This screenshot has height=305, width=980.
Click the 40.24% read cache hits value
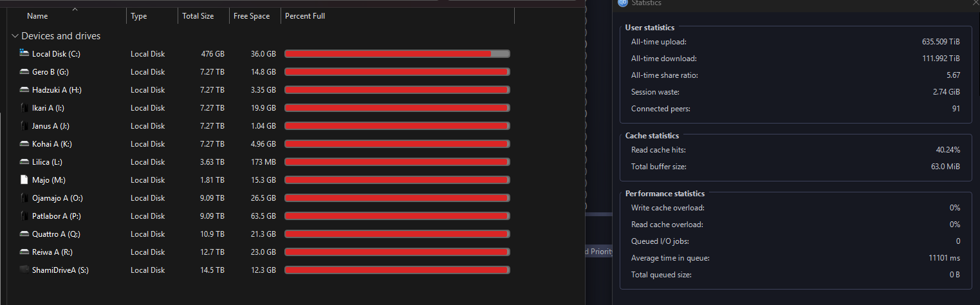948,150
